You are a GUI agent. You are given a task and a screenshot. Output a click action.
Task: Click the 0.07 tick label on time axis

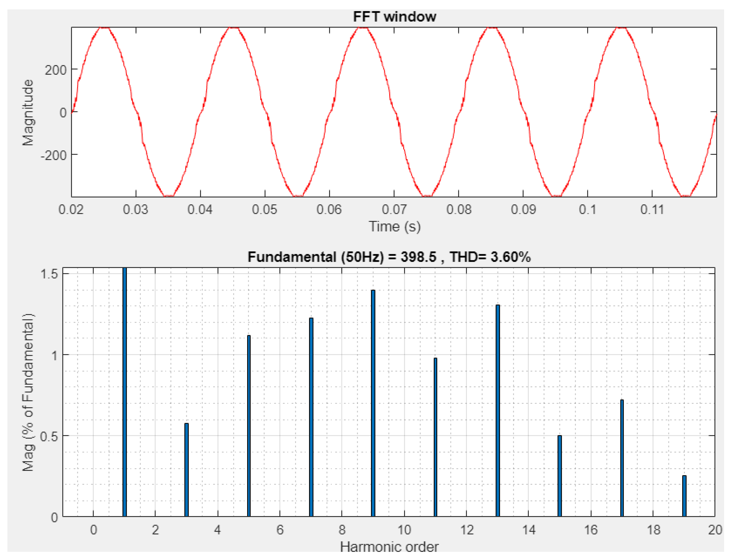click(x=394, y=209)
